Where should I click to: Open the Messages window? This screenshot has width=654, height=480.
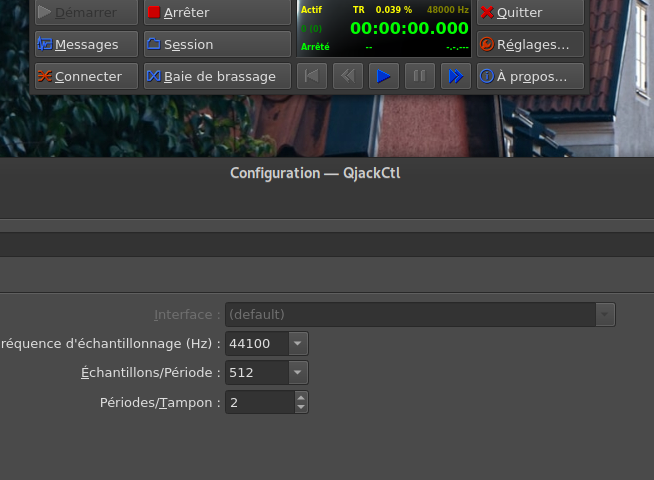coord(86,44)
